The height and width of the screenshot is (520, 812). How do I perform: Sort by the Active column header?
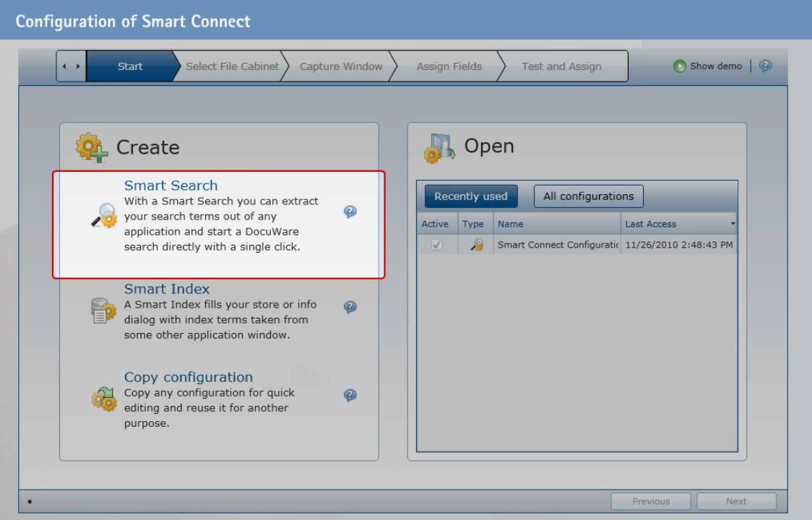[x=437, y=224]
